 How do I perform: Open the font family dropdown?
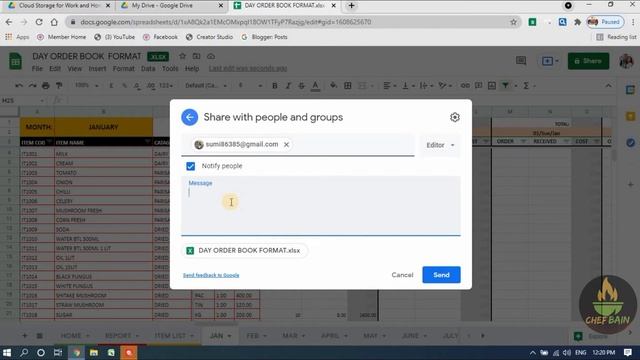point(206,86)
